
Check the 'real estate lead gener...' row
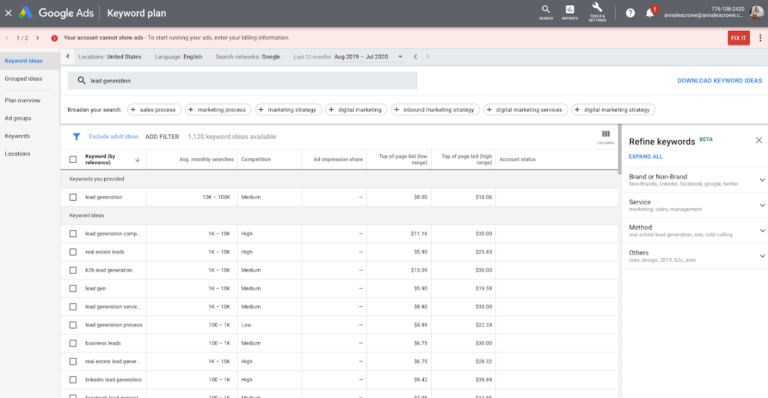pyautogui.click(x=73, y=362)
